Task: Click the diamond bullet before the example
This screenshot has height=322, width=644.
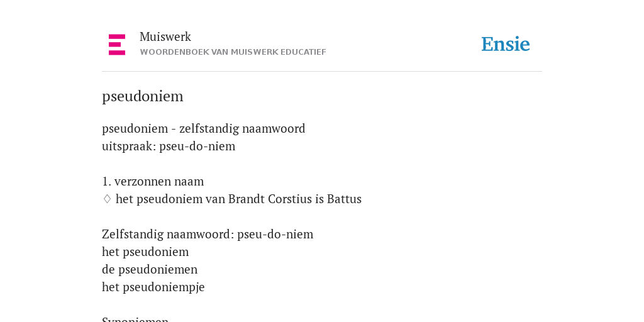Action: (x=107, y=199)
